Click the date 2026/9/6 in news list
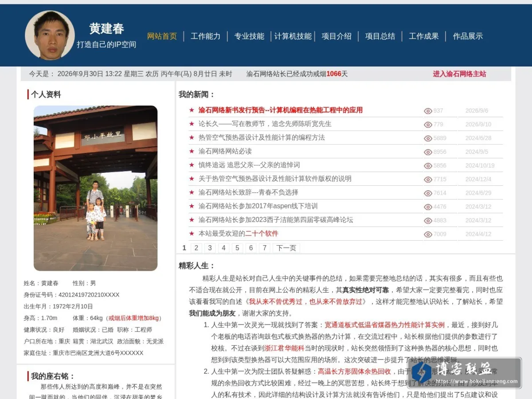The height and width of the screenshot is (399, 532). point(477,111)
